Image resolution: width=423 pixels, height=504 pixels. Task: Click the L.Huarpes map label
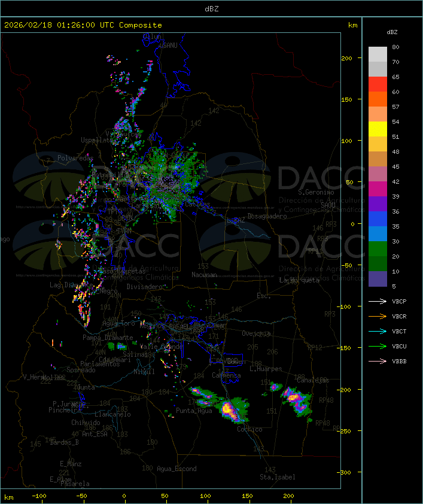(x=266, y=369)
